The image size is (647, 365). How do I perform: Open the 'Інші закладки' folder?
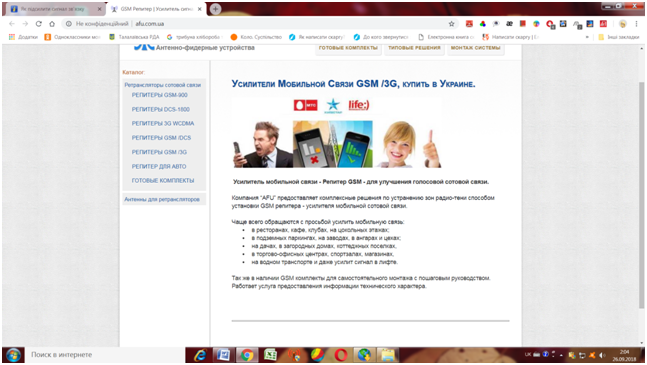coord(619,37)
